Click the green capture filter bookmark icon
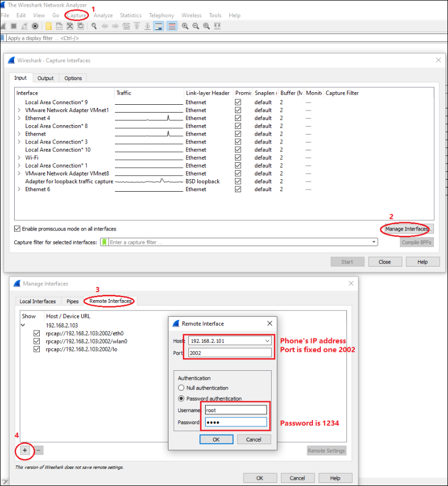Screen dimensions: 448x486 104,242
